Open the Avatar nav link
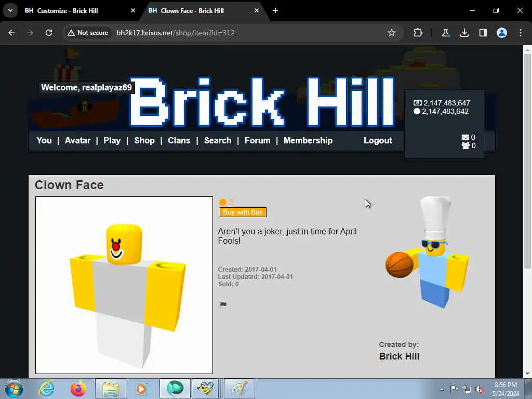Screen dimensions: 532x399 [x=78, y=140]
